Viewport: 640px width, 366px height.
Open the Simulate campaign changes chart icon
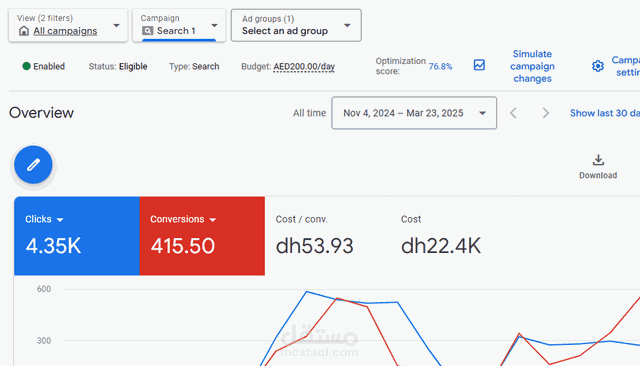coord(479,65)
